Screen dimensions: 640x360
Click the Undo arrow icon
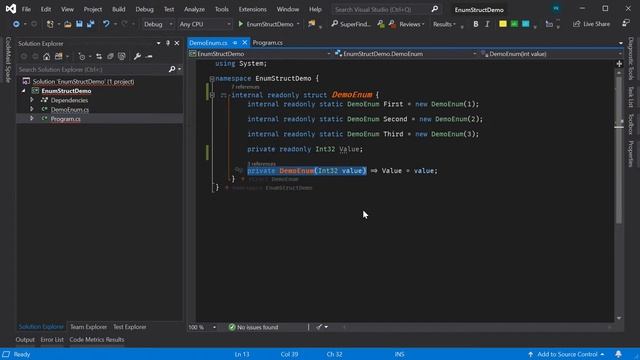pos(106,24)
